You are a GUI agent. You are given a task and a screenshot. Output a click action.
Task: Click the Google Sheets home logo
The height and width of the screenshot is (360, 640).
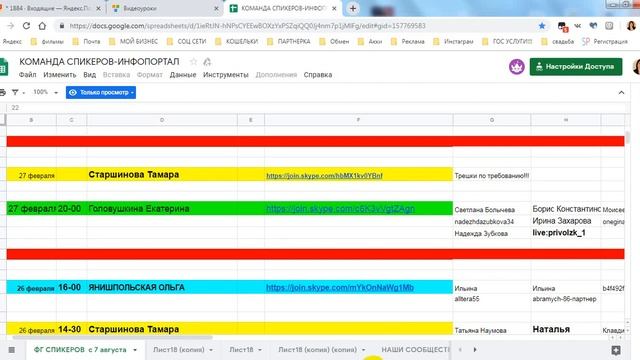pyautogui.click(x=4, y=67)
